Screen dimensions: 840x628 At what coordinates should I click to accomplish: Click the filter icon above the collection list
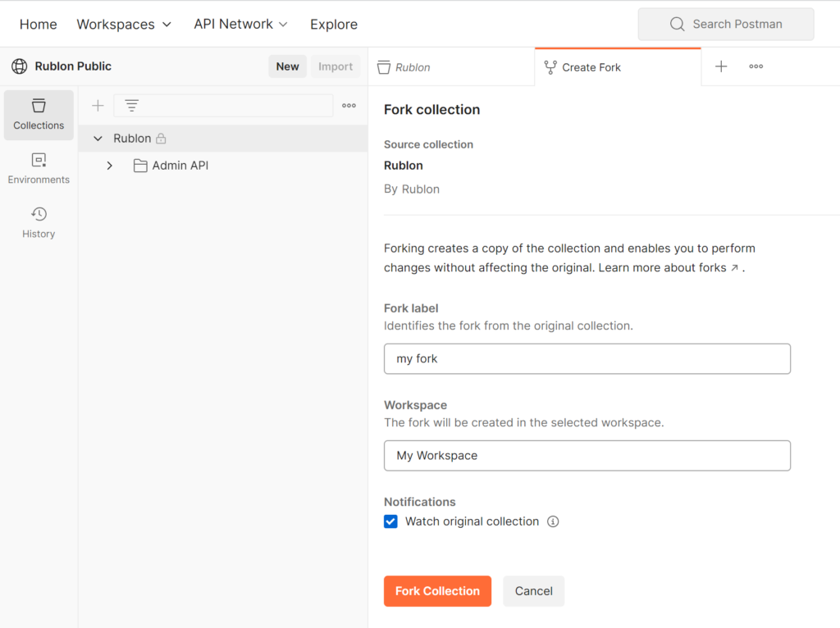point(131,105)
